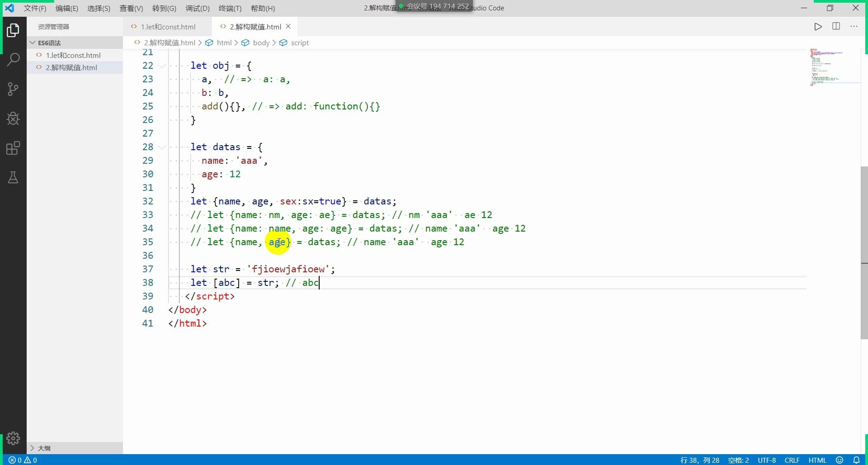Go to line via 行 38, 列 28
Viewport: 868px width, 465px height.
point(700,460)
